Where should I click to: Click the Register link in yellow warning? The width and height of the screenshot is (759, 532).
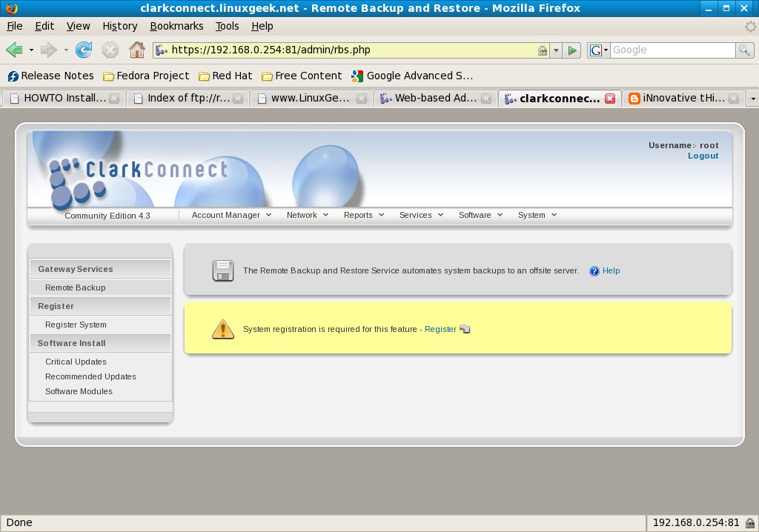(x=440, y=329)
